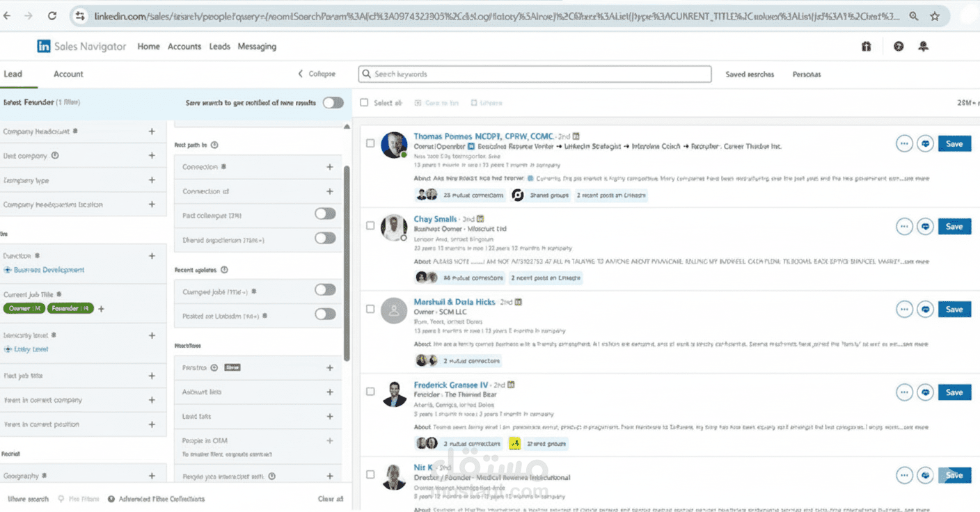Save Thomas Pomnes as a lead

point(954,144)
